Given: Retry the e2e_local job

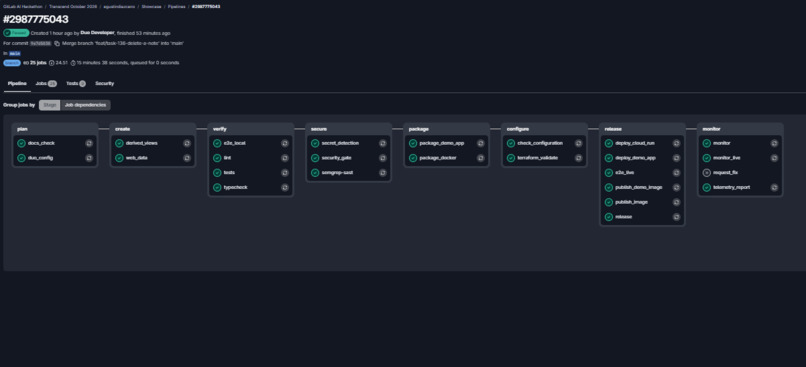Looking at the screenshot, I should coord(285,143).
